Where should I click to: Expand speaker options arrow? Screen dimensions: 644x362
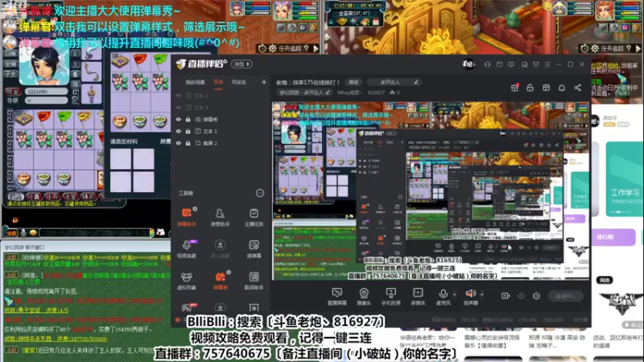pyautogui.click(x=481, y=294)
